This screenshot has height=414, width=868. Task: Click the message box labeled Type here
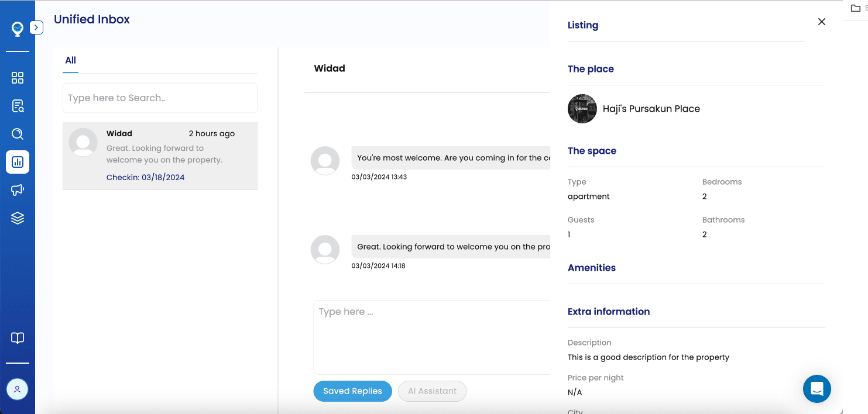[432, 336]
